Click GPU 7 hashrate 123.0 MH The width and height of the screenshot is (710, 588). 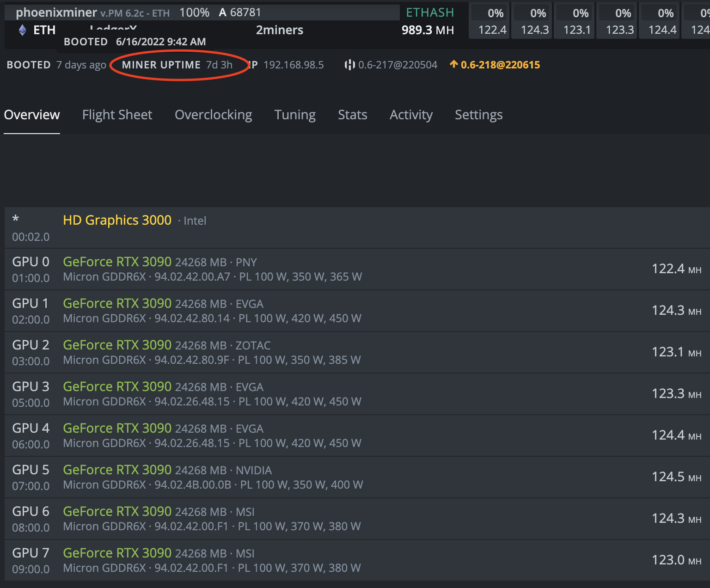click(x=677, y=560)
